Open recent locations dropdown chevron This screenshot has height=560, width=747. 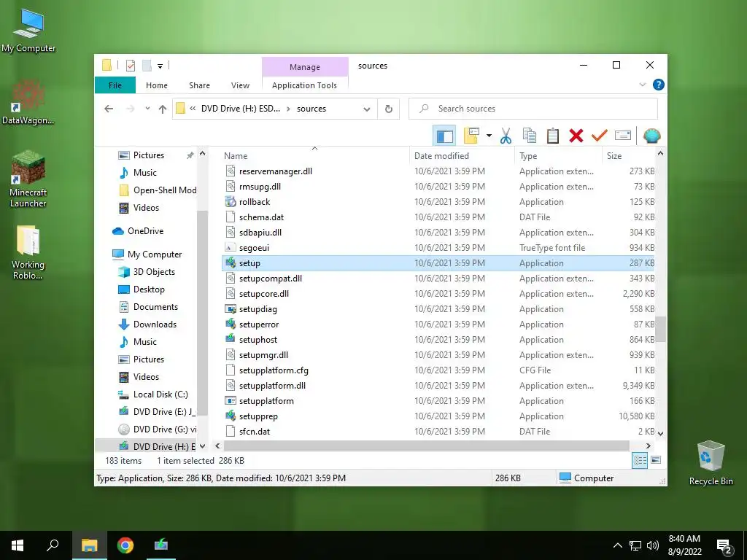(147, 109)
